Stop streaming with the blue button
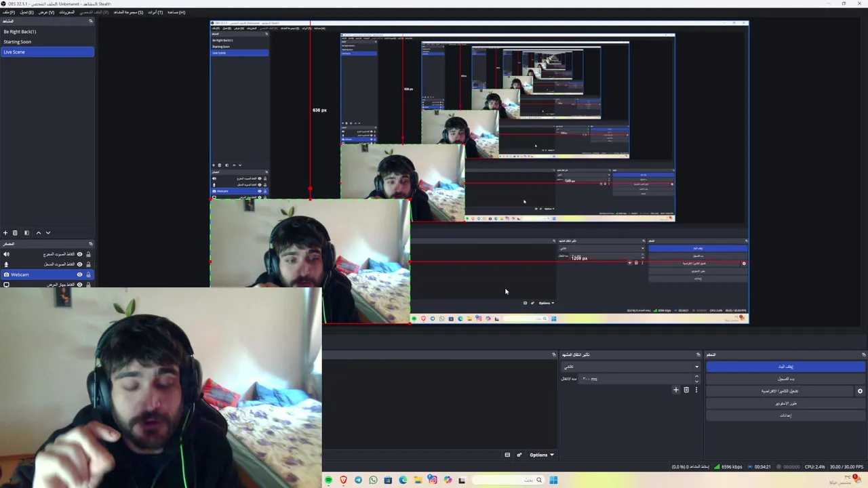The image size is (868, 488). pyautogui.click(x=785, y=367)
